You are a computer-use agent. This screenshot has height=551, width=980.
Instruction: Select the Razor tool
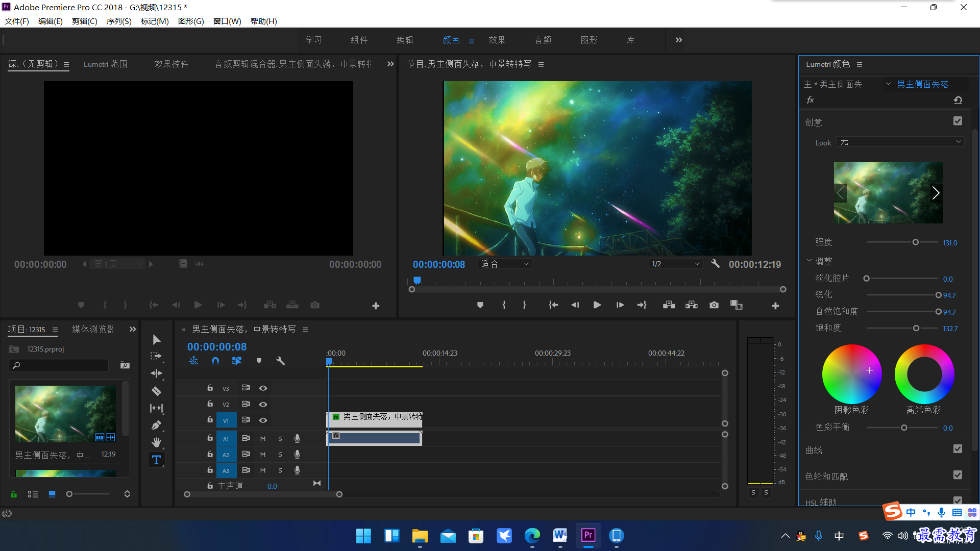pyautogui.click(x=156, y=391)
